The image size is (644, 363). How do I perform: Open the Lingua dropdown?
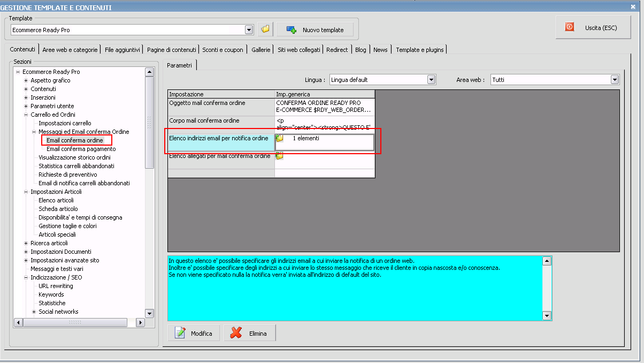(432, 80)
